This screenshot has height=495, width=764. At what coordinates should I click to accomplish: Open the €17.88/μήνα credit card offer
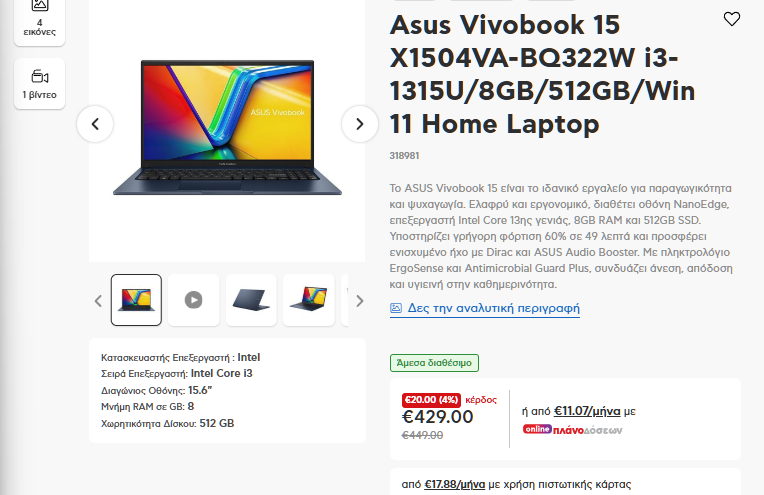[x=455, y=484]
